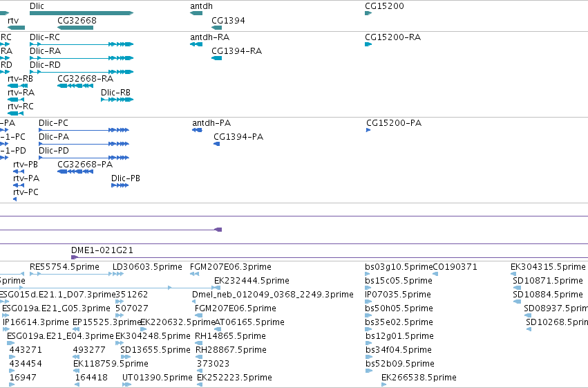Select the 493277 EST feature
The height and width of the screenshot is (388, 588).
point(76,357)
